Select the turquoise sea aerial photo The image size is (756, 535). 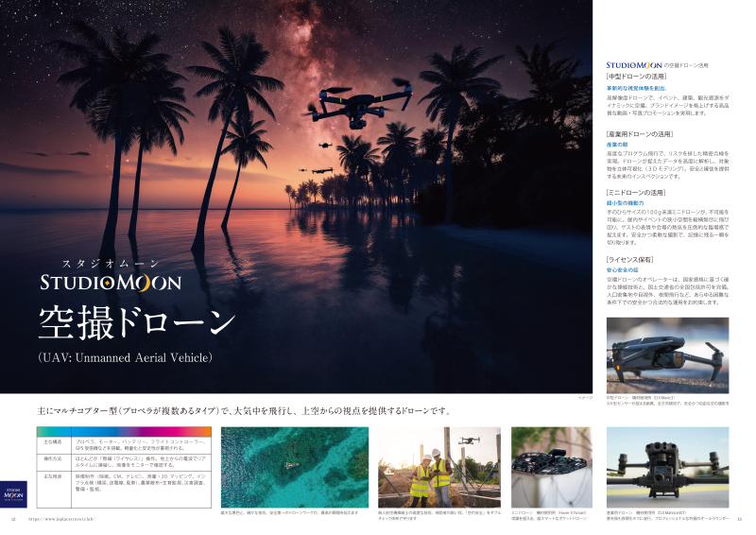tap(295, 467)
